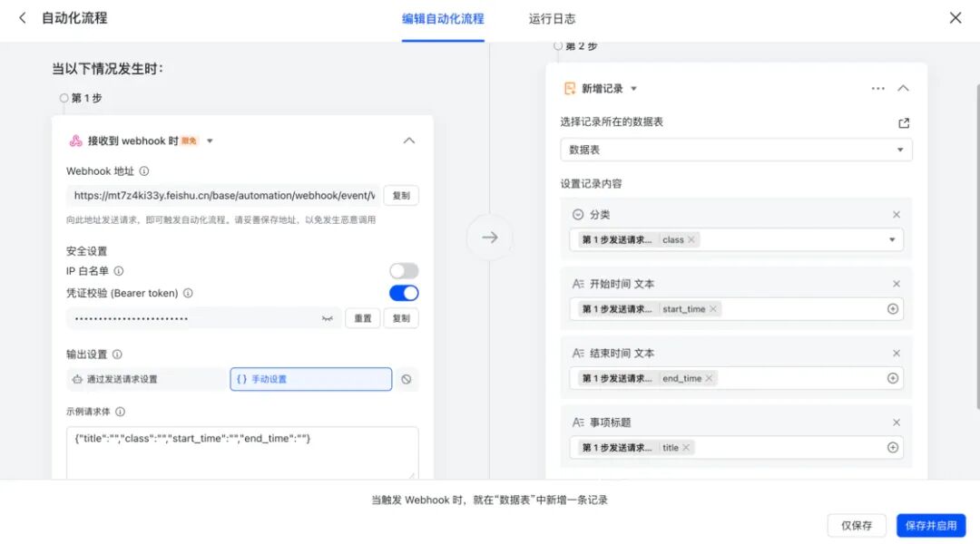
Task: Open the data table in a new window
Action: [904, 123]
